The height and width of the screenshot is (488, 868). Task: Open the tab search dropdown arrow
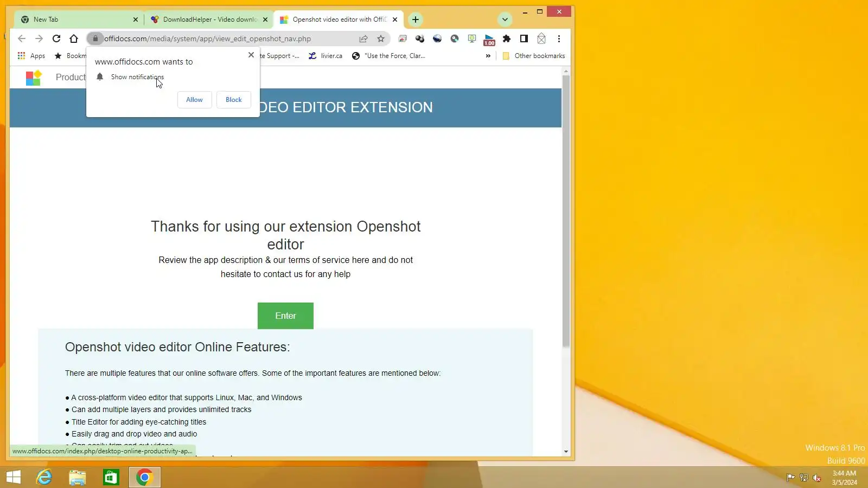click(x=505, y=20)
